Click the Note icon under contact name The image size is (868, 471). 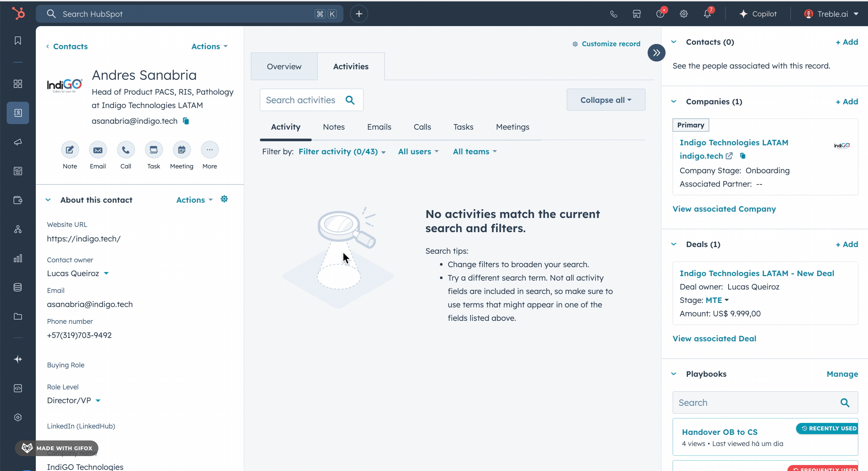70,150
